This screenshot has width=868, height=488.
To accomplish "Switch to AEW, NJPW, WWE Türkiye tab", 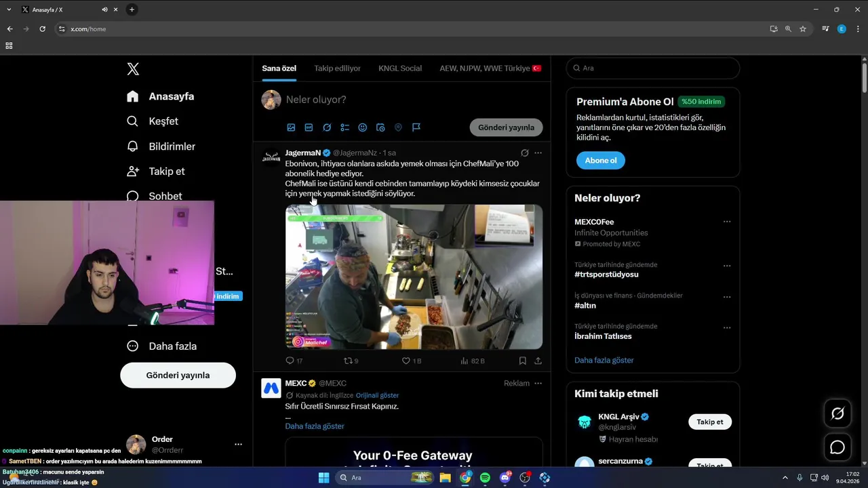I will pyautogui.click(x=490, y=68).
